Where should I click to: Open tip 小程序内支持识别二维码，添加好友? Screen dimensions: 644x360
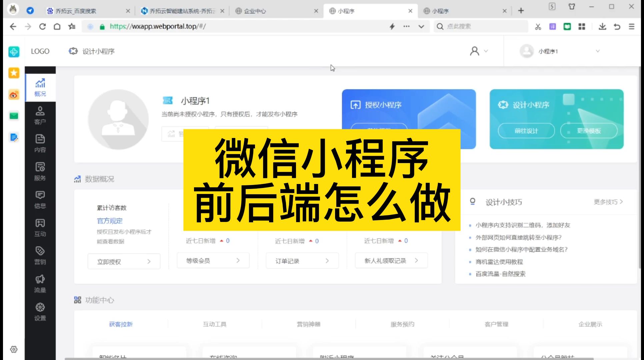click(523, 225)
